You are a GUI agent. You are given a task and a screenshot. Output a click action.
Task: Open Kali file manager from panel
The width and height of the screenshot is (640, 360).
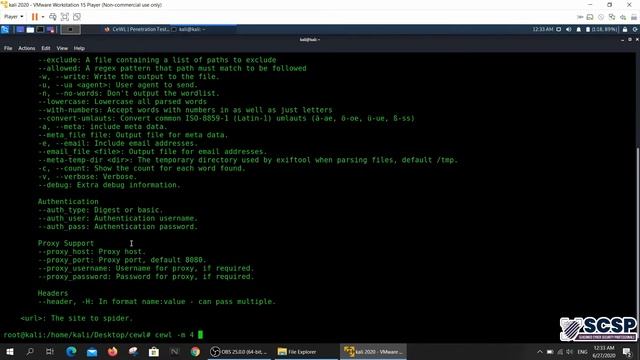pos(30,29)
